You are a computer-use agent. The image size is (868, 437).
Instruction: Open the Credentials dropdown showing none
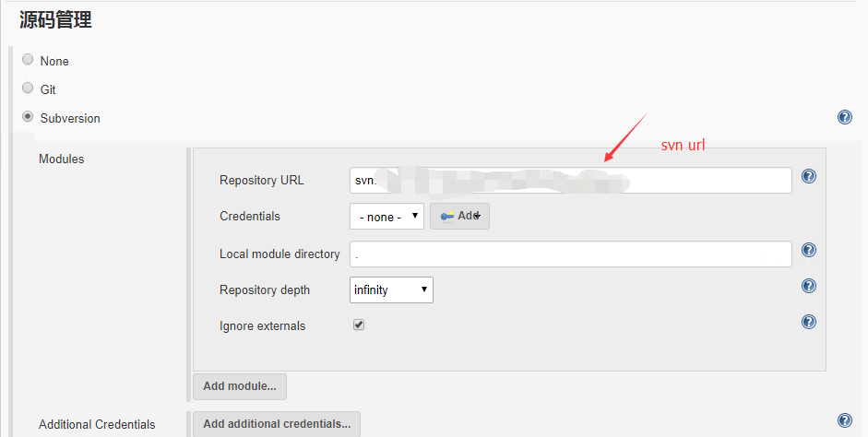(x=386, y=217)
